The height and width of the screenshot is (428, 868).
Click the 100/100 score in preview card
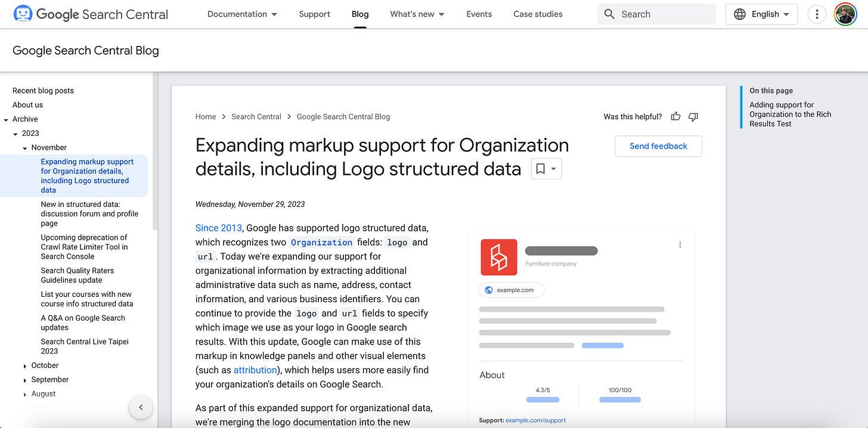point(620,390)
